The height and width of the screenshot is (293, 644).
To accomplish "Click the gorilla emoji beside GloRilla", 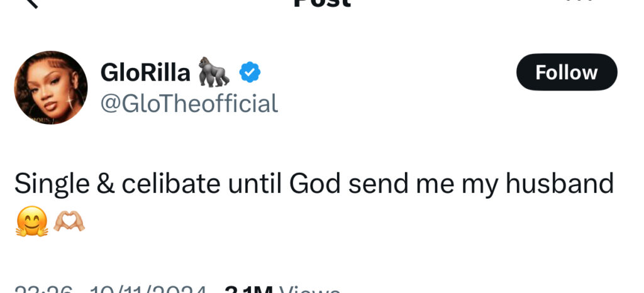I will (x=213, y=72).
